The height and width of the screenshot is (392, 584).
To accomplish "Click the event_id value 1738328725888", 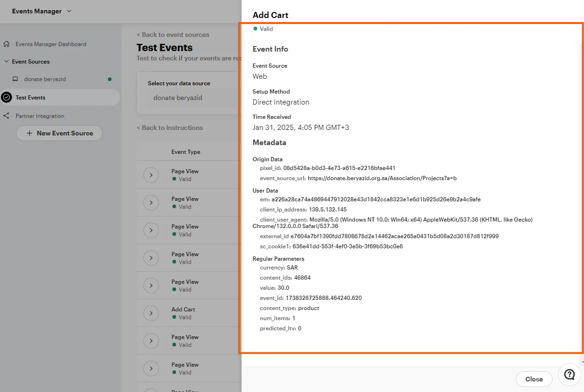I will point(324,298).
